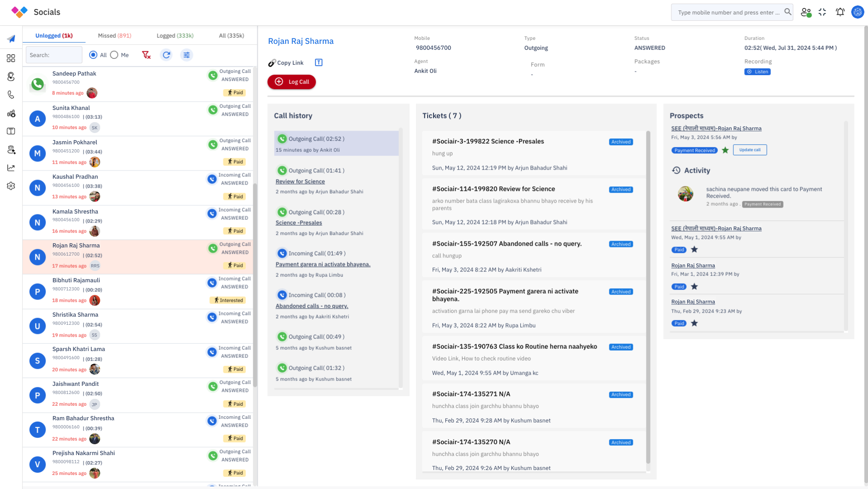Viewport: 868px width, 489px height.
Task: Open advanced filter settings icon
Action: [x=186, y=55]
